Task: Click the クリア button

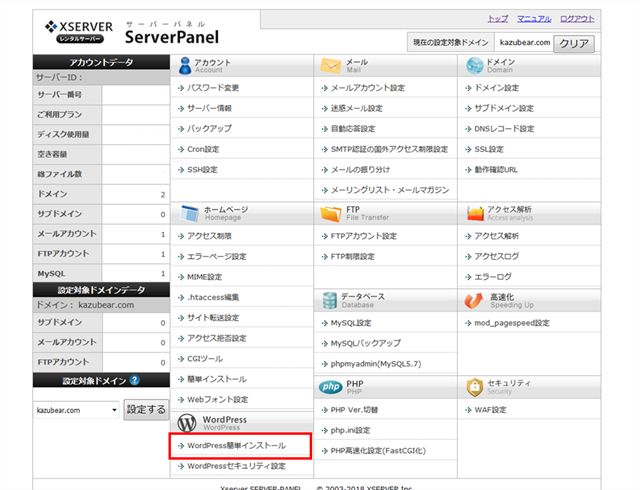Action: (574, 43)
